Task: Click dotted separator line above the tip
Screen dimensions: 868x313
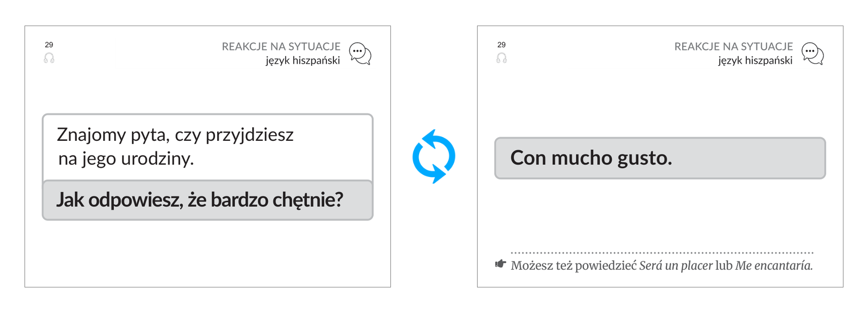Action: [662, 253]
